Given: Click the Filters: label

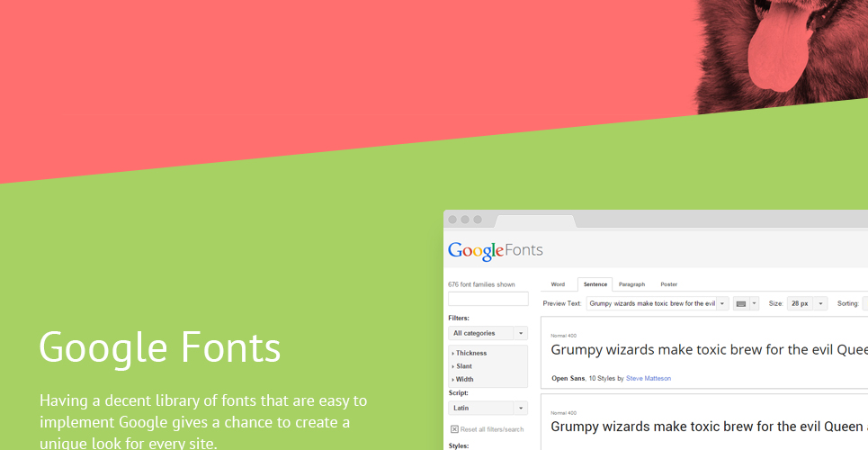Looking at the screenshot, I should pyautogui.click(x=459, y=318).
